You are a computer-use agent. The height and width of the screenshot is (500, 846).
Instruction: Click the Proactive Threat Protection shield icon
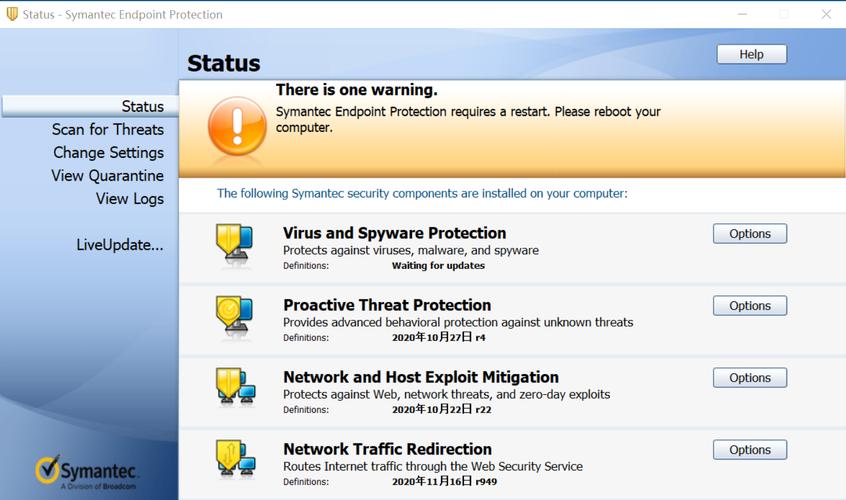coord(235,316)
